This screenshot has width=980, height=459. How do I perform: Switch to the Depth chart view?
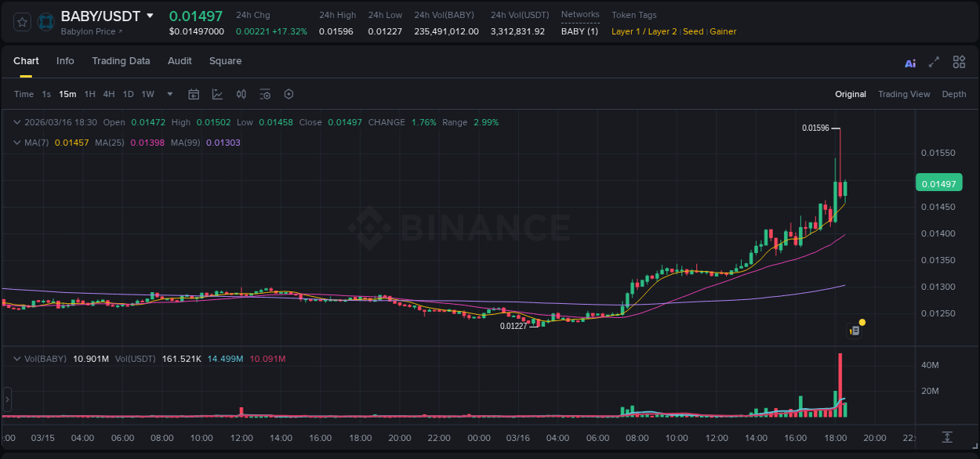click(953, 94)
